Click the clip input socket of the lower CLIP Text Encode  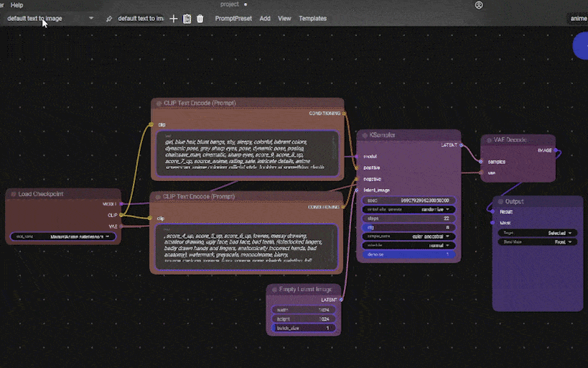(149, 218)
